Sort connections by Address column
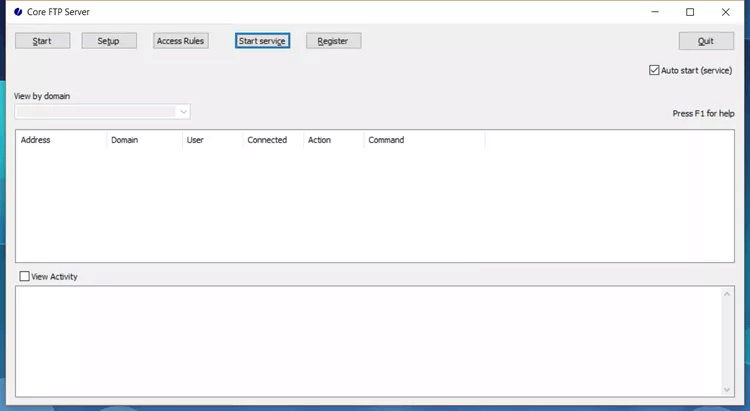Viewport: 750px width, 411px height. point(60,140)
